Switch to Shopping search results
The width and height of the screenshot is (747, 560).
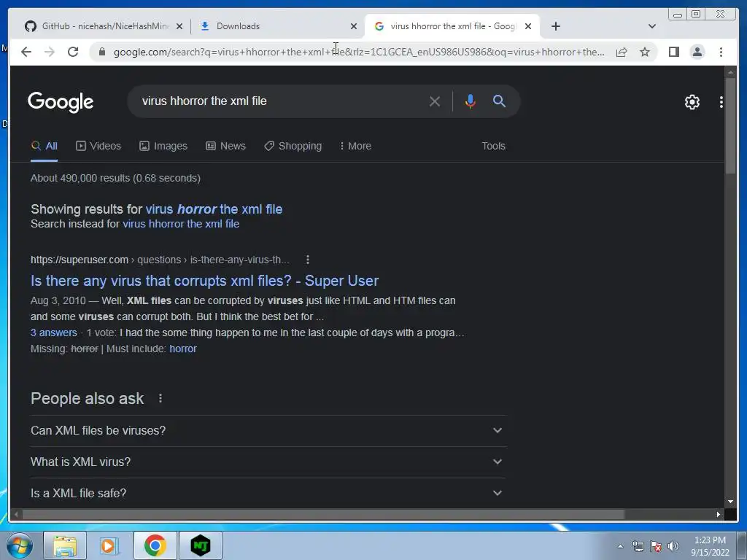293,146
